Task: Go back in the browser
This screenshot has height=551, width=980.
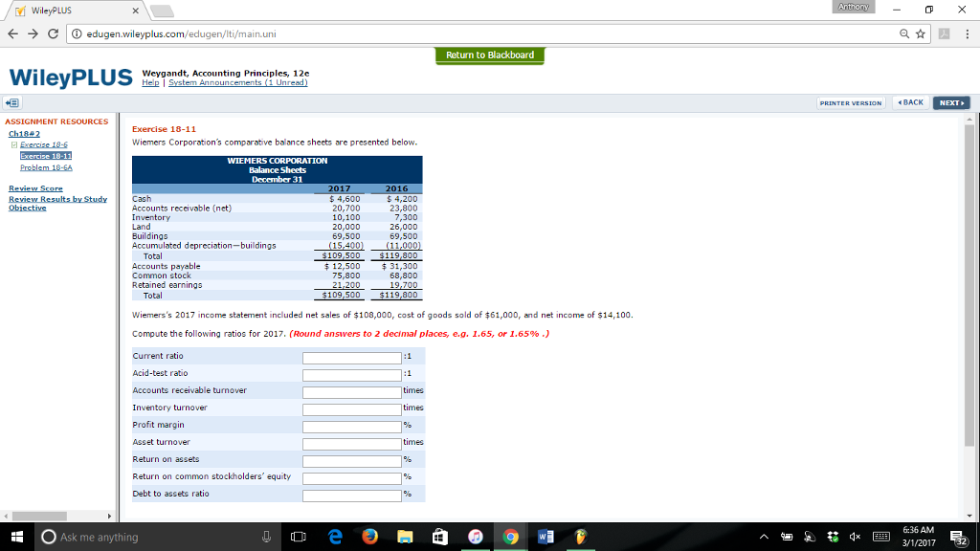Action: (13, 33)
